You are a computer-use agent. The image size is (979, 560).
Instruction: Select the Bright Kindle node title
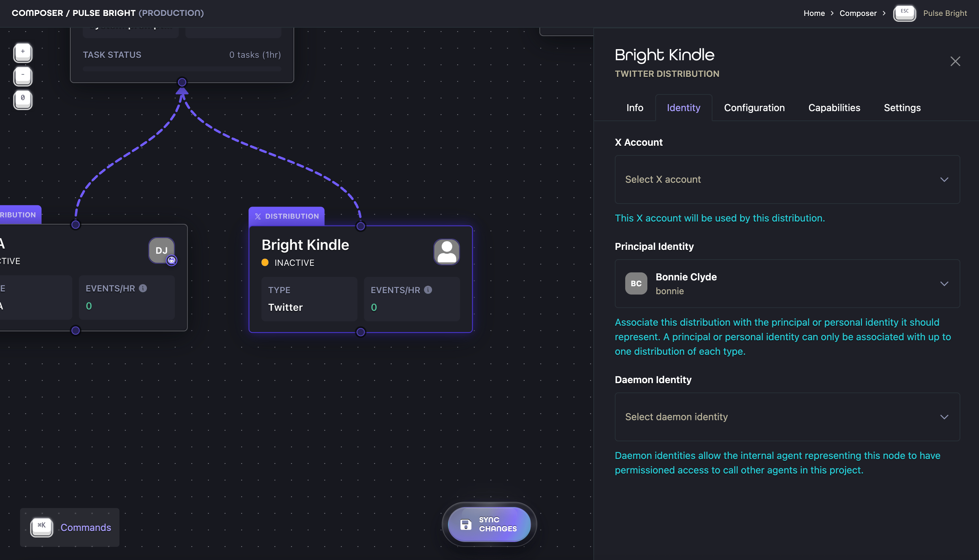305,245
